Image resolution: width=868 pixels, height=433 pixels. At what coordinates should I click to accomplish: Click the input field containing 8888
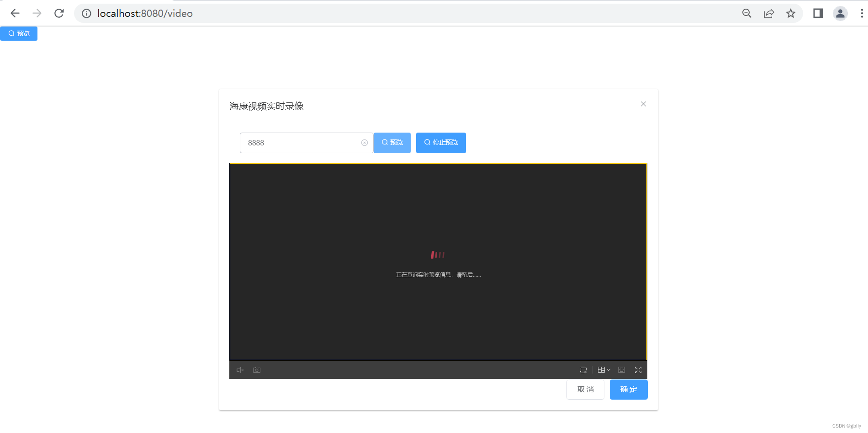pyautogui.click(x=306, y=143)
